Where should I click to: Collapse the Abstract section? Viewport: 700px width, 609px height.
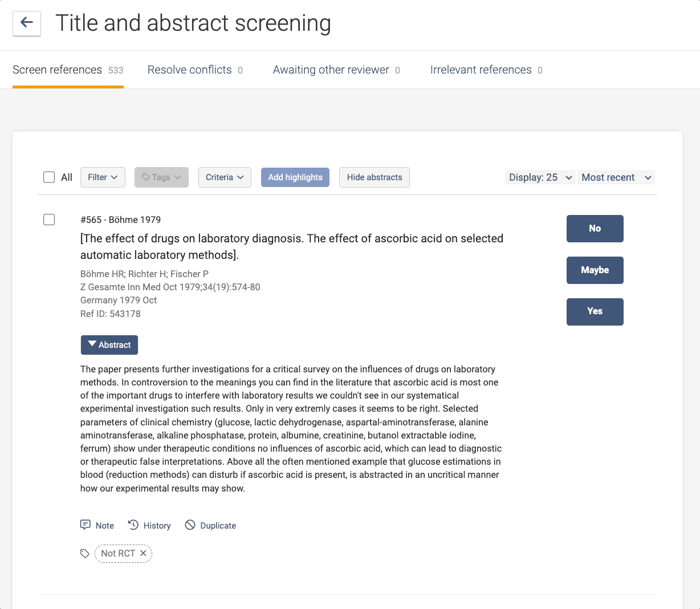tap(109, 345)
